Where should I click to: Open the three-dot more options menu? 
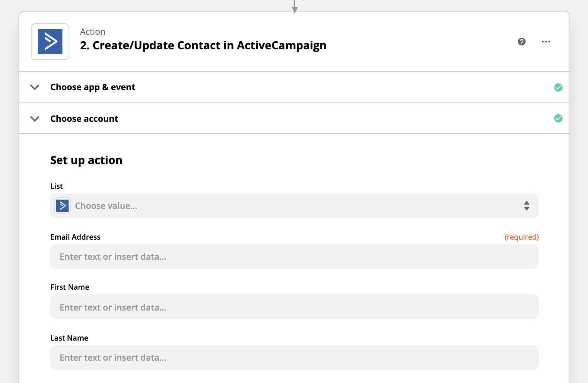(x=546, y=42)
